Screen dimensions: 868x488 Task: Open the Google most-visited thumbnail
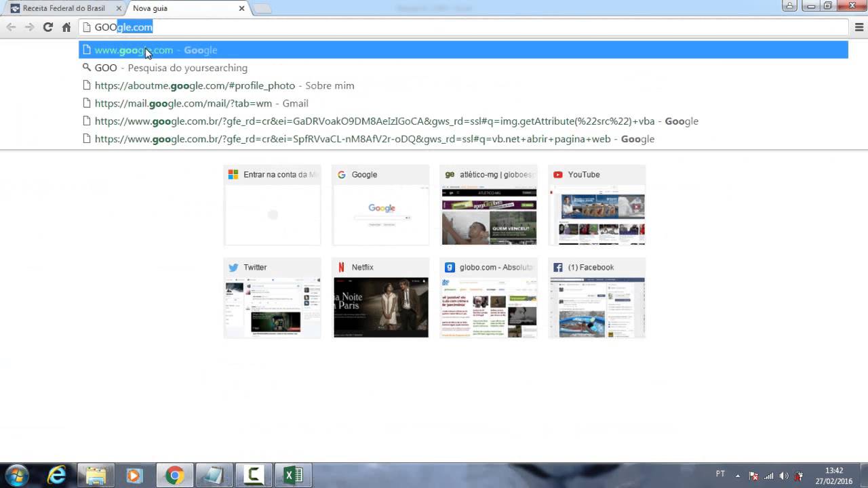click(380, 205)
